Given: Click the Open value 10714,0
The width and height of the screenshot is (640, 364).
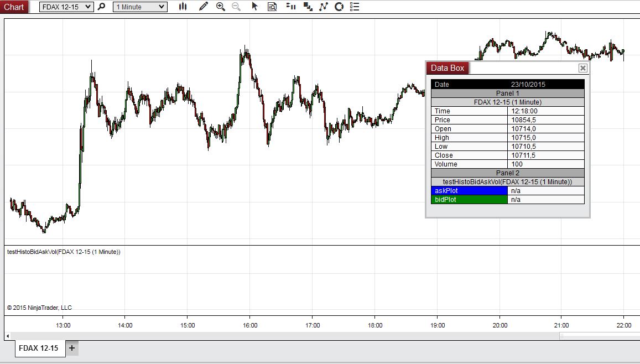Looking at the screenshot, I should pyautogui.click(x=524, y=129).
